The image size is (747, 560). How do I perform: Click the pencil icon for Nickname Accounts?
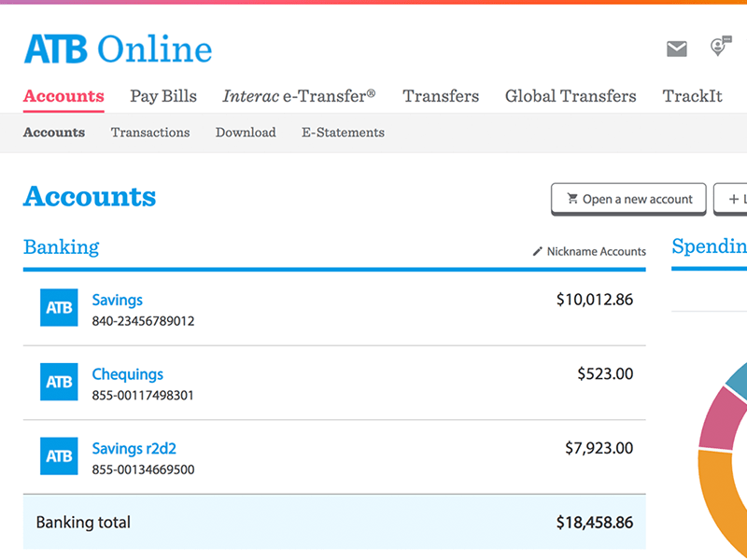click(x=538, y=251)
